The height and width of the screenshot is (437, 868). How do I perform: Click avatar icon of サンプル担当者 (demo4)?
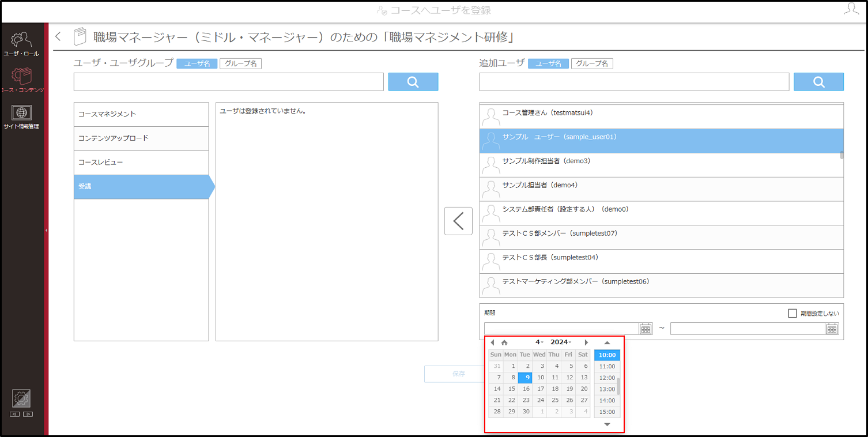(490, 190)
